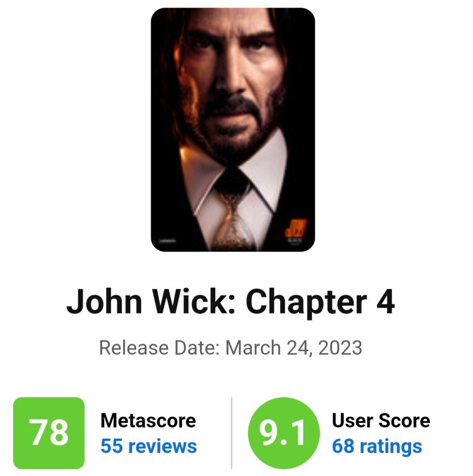Select the John Wick: Chapter 4 title
473x476 pixels.
coord(231,302)
